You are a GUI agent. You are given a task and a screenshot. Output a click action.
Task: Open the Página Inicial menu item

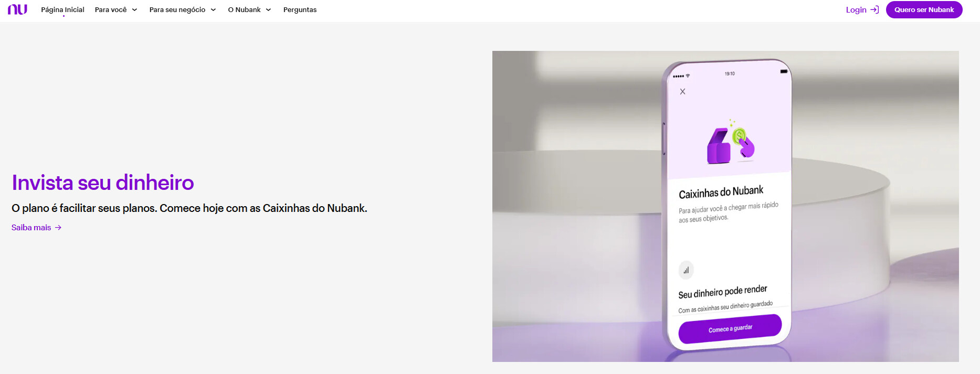point(62,9)
